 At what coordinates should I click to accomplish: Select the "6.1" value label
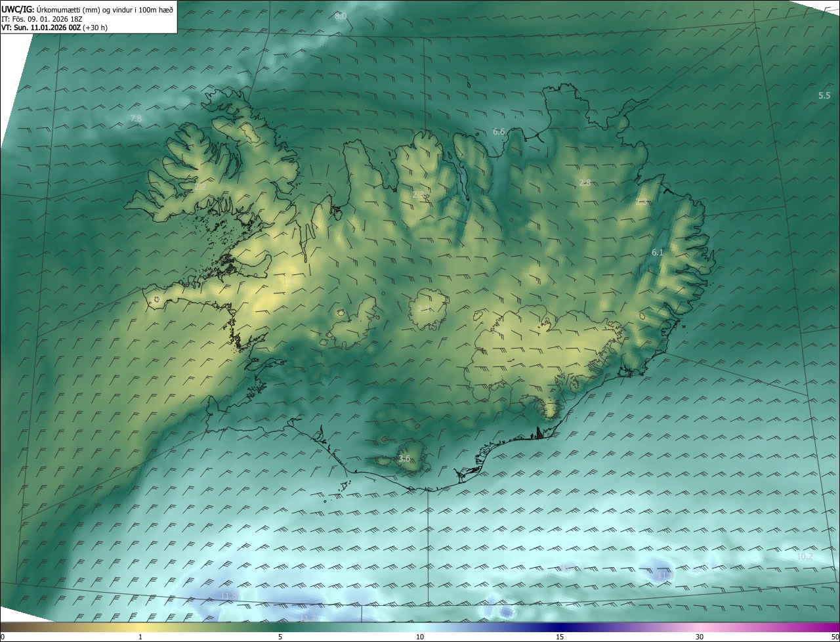pyautogui.click(x=658, y=252)
